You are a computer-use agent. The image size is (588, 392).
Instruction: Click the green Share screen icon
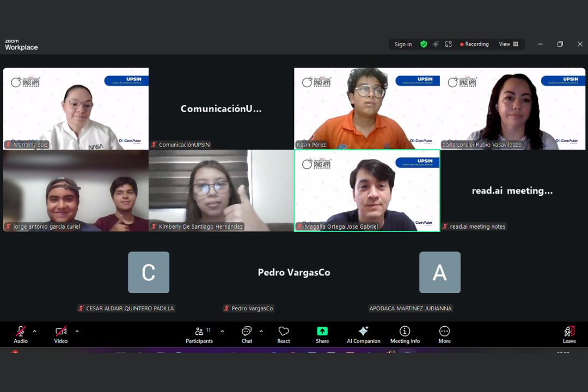[x=322, y=331]
